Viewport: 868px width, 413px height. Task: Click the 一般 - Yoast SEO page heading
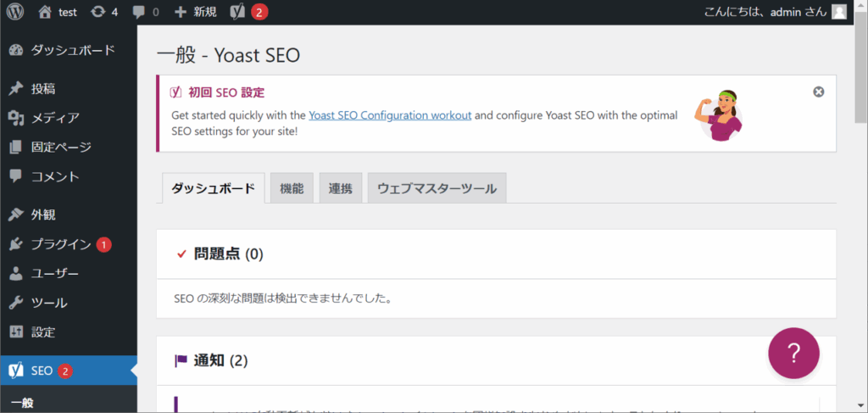point(229,55)
